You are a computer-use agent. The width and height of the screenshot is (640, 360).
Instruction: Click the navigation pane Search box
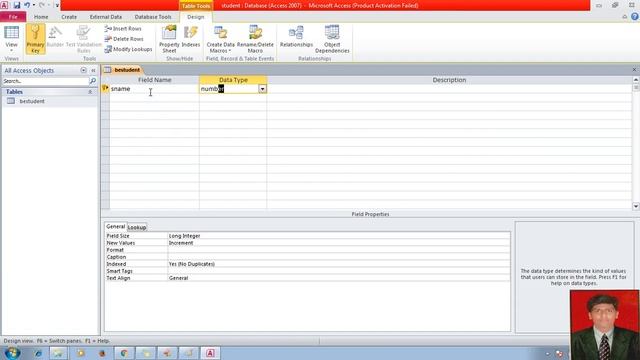tap(45, 81)
